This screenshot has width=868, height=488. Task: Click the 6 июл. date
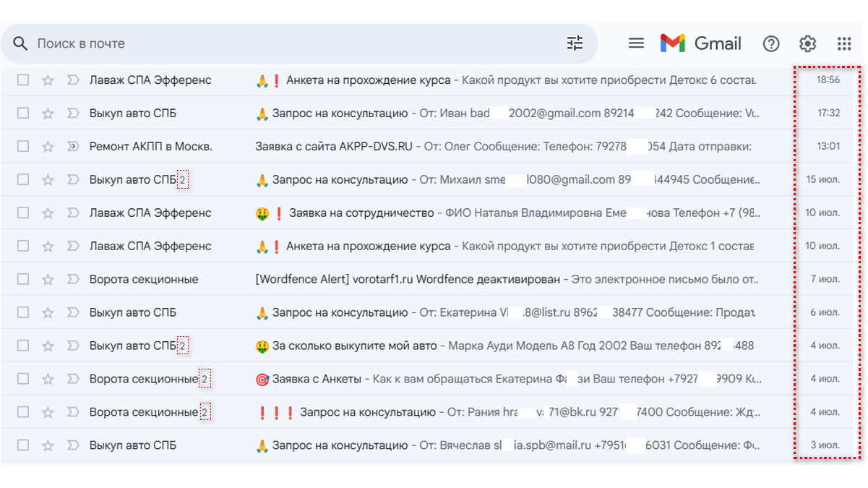(825, 313)
